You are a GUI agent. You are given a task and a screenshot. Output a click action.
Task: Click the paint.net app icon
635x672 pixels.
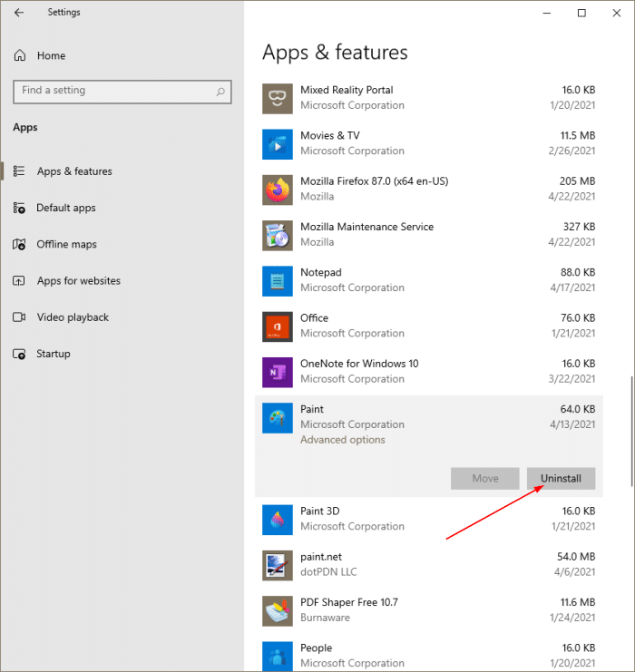click(278, 566)
